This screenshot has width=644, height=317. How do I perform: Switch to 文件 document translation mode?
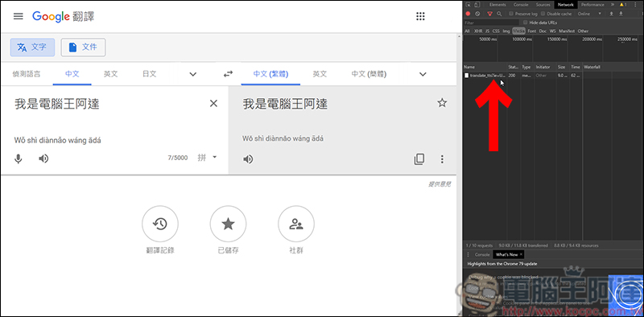(83, 47)
